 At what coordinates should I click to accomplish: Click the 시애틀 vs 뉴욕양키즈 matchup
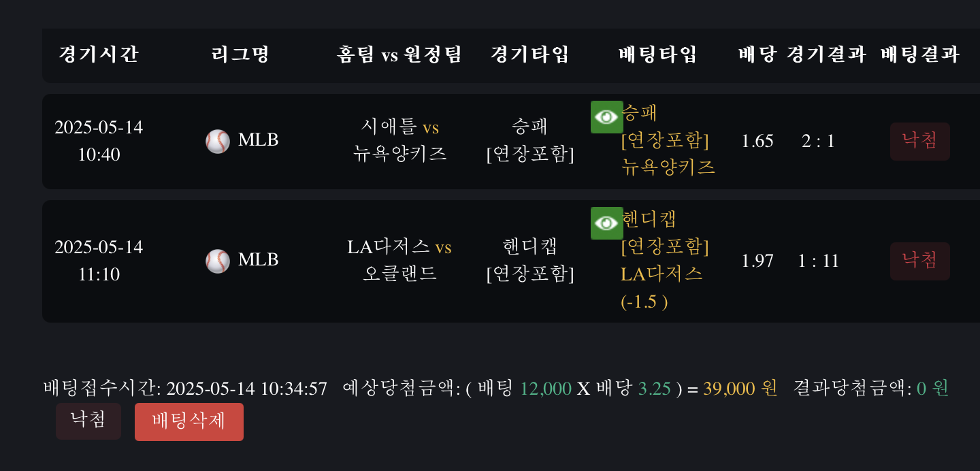400,141
